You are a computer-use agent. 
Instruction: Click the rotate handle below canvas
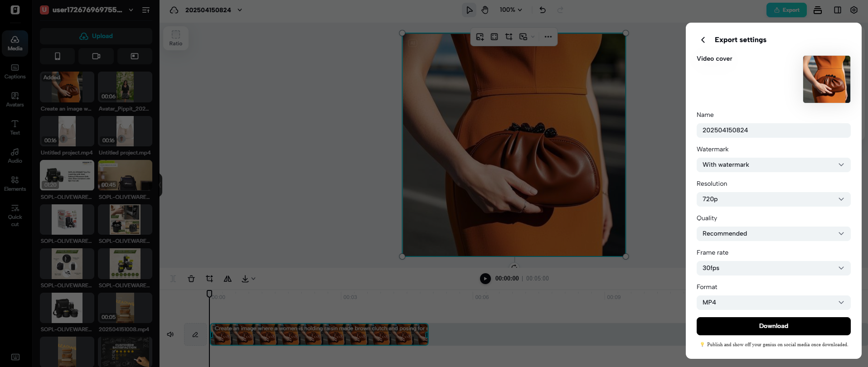[x=514, y=267]
